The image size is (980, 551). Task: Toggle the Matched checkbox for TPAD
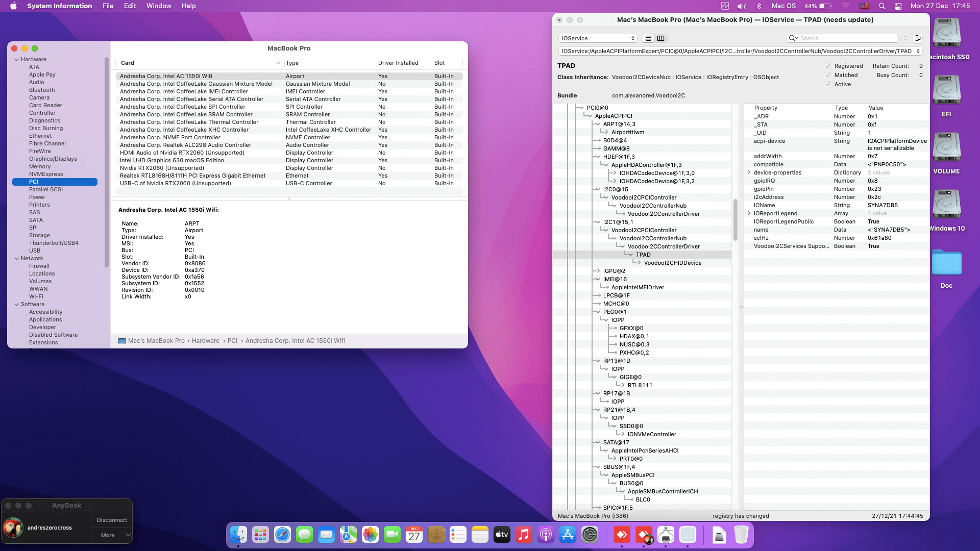[828, 75]
